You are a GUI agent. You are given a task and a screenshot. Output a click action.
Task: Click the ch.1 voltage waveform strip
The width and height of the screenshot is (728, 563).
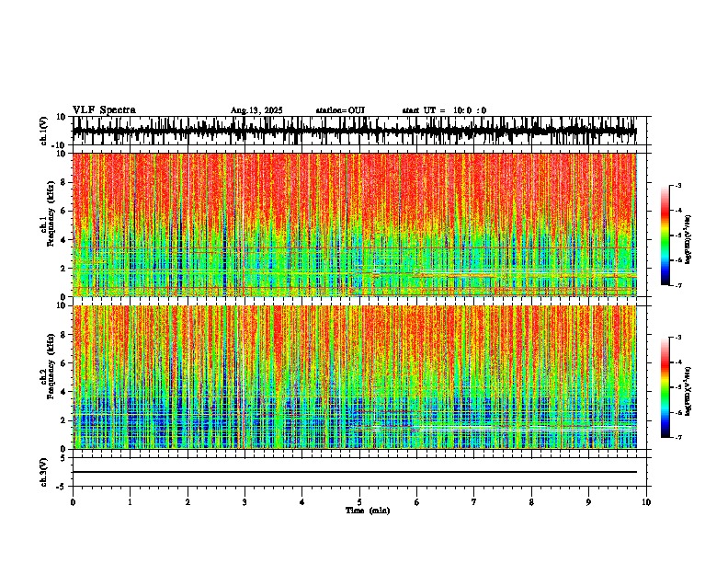[x=354, y=131]
